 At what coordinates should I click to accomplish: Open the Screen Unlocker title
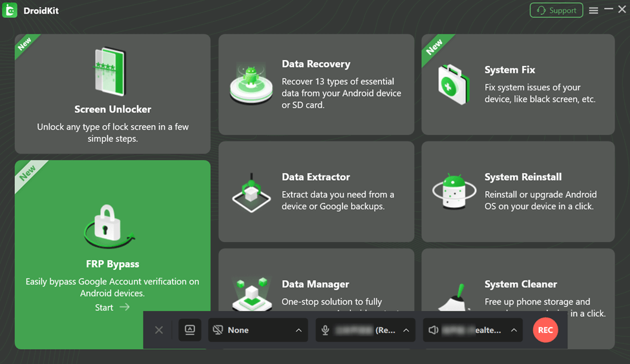[x=112, y=109]
